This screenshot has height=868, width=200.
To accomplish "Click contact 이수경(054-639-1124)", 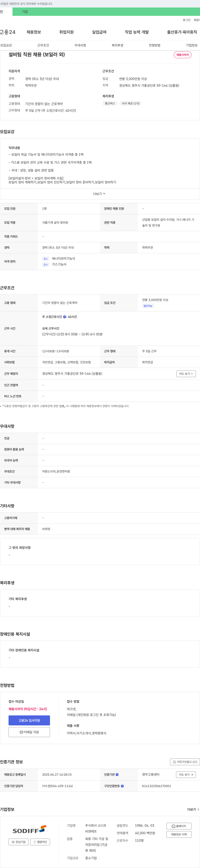I will coord(57,786).
